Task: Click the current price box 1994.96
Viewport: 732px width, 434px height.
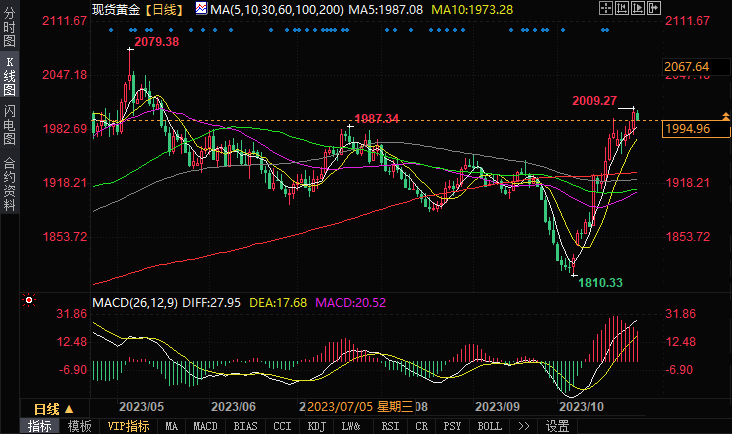Action: coord(696,128)
